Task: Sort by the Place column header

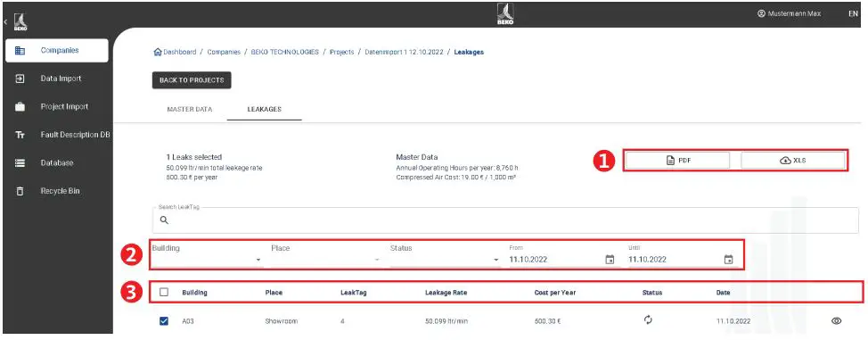Action: [274, 293]
